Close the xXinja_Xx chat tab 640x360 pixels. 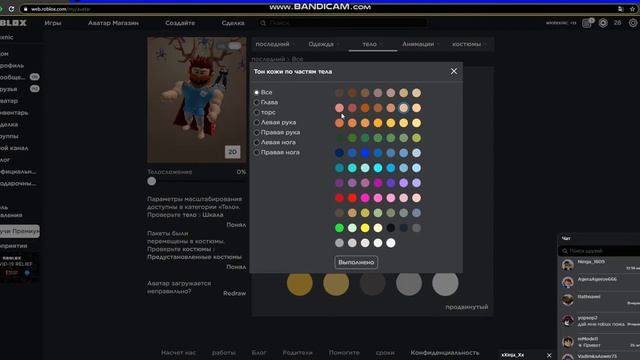(549, 355)
